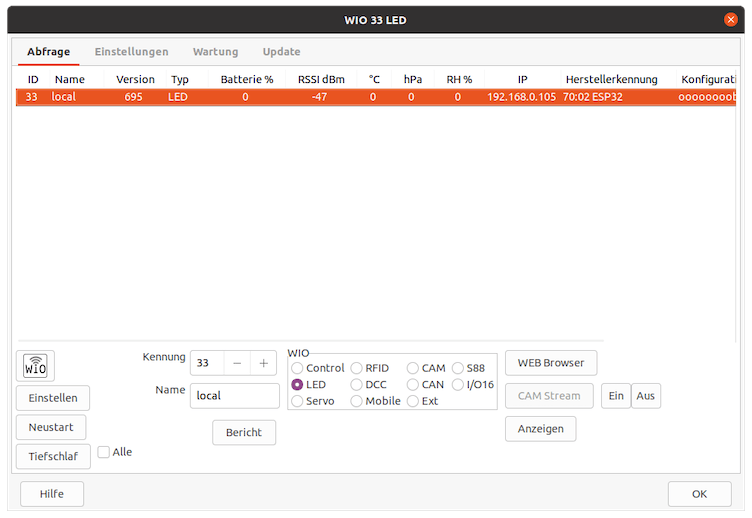Switch to the Einstellungen tab

pos(131,51)
